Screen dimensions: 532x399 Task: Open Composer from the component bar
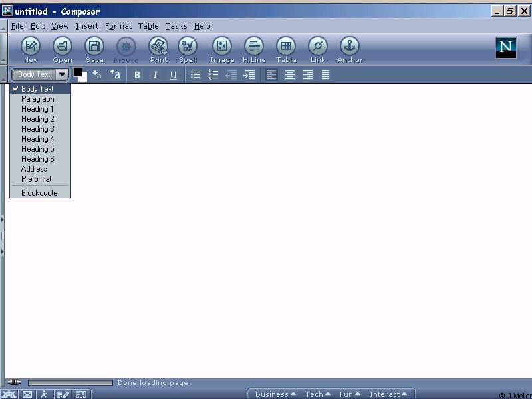click(x=63, y=394)
